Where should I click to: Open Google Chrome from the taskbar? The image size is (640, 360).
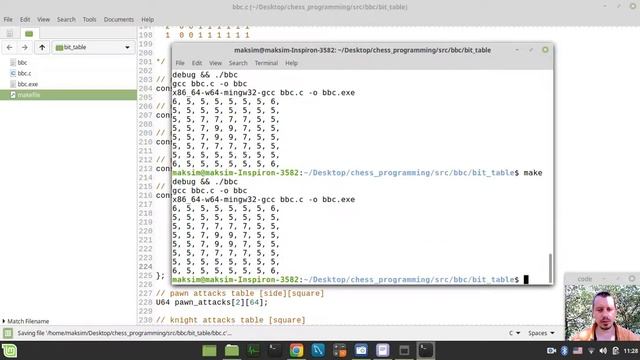[x=296, y=350]
